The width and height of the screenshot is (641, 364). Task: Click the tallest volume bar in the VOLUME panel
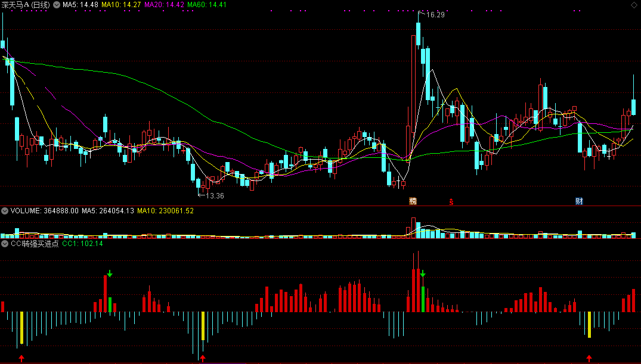click(x=413, y=228)
